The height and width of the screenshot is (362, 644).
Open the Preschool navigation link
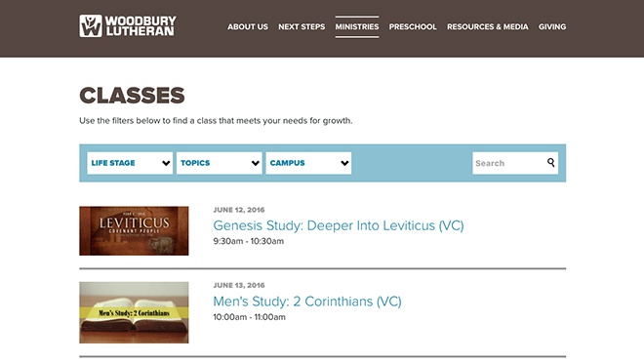[413, 26]
